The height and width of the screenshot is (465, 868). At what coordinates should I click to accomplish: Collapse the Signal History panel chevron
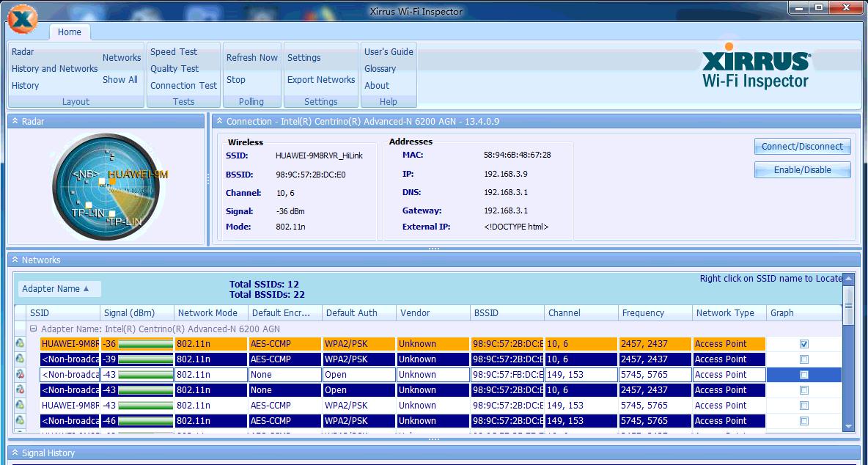tap(15, 453)
